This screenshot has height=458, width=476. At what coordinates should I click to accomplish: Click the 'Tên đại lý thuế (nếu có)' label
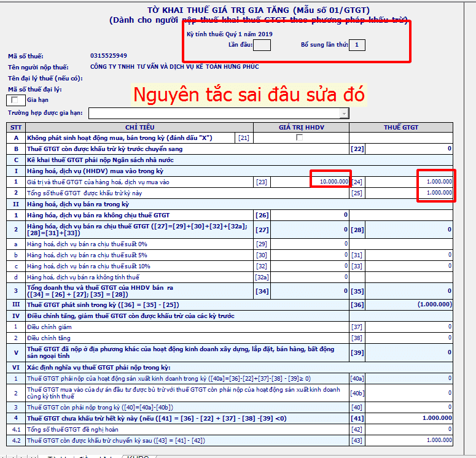pyautogui.click(x=45, y=79)
